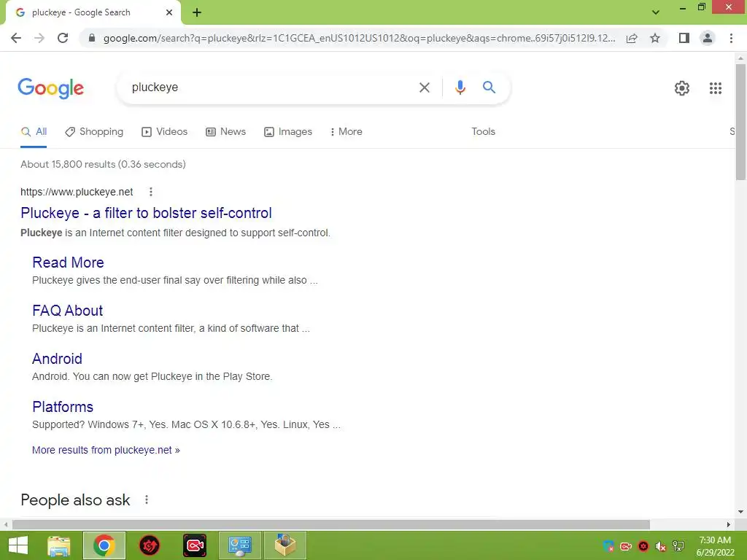This screenshot has width=747, height=560.
Task: Click the Google logo
Action: pyautogui.click(x=51, y=88)
